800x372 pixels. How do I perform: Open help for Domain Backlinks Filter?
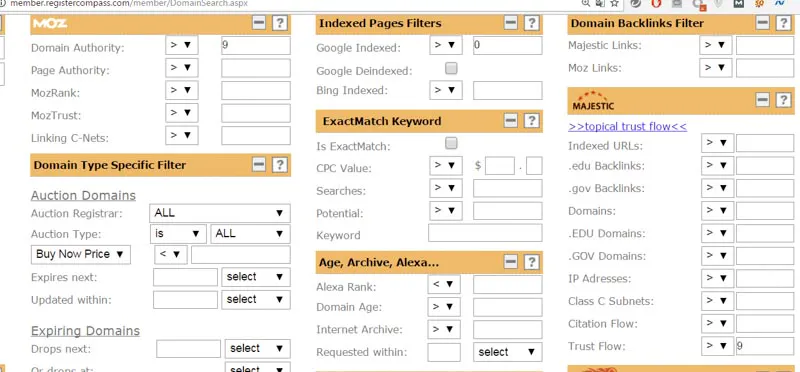click(783, 23)
